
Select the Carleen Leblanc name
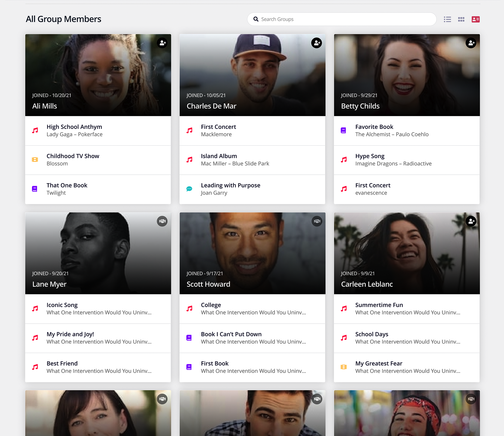tap(367, 284)
